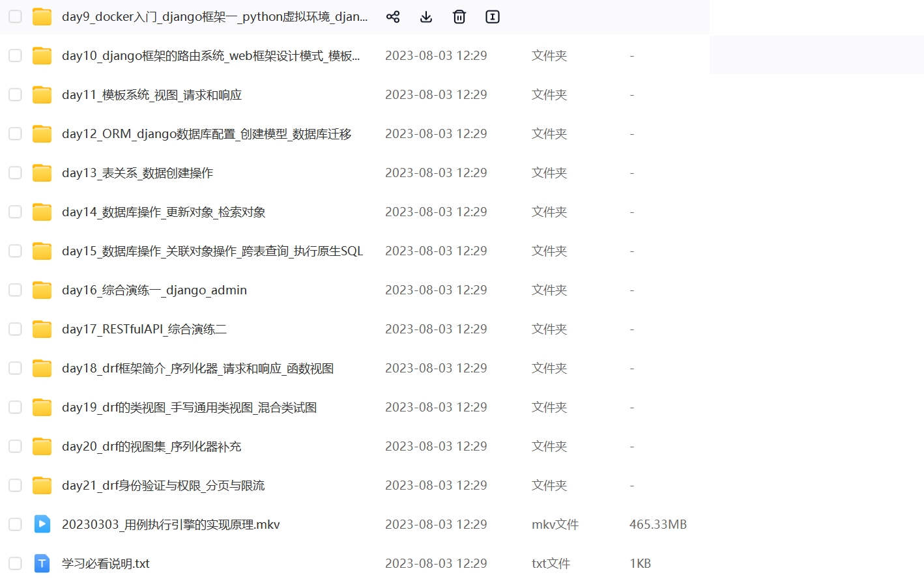Click the day20_drf folder icon
924x588 pixels.
click(42, 447)
